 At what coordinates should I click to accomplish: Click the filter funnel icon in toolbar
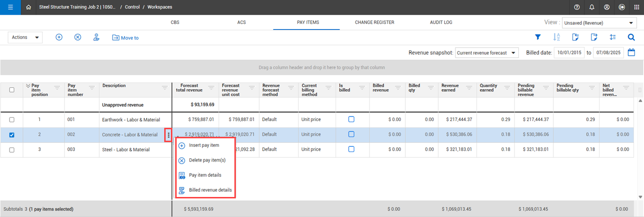pos(538,37)
